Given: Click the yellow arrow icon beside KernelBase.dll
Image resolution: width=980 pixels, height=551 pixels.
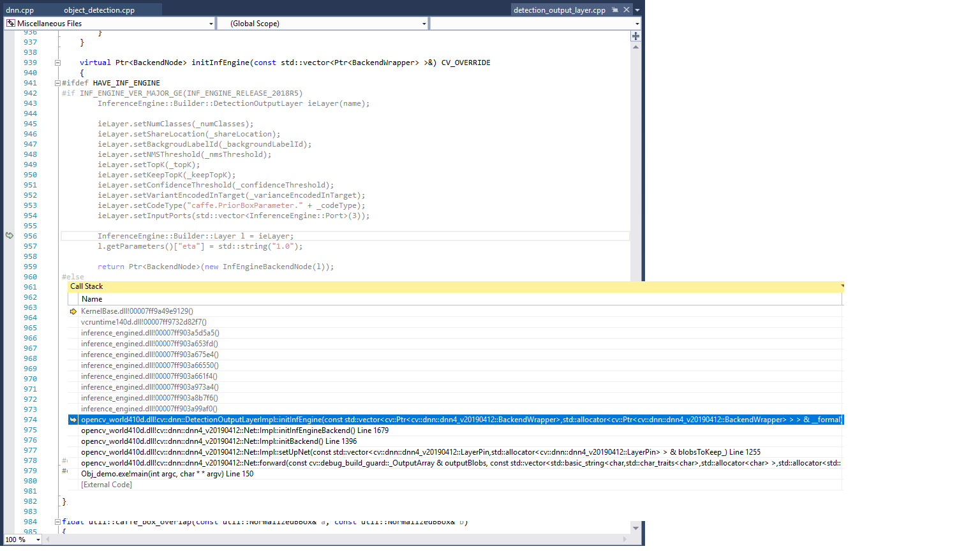Looking at the screenshot, I should click(73, 311).
